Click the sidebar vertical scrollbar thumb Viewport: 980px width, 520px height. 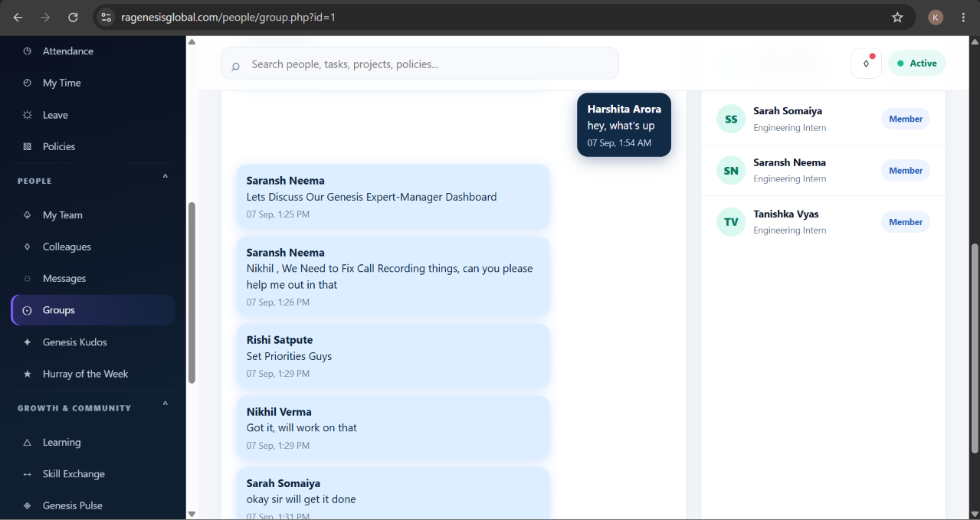pos(192,293)
